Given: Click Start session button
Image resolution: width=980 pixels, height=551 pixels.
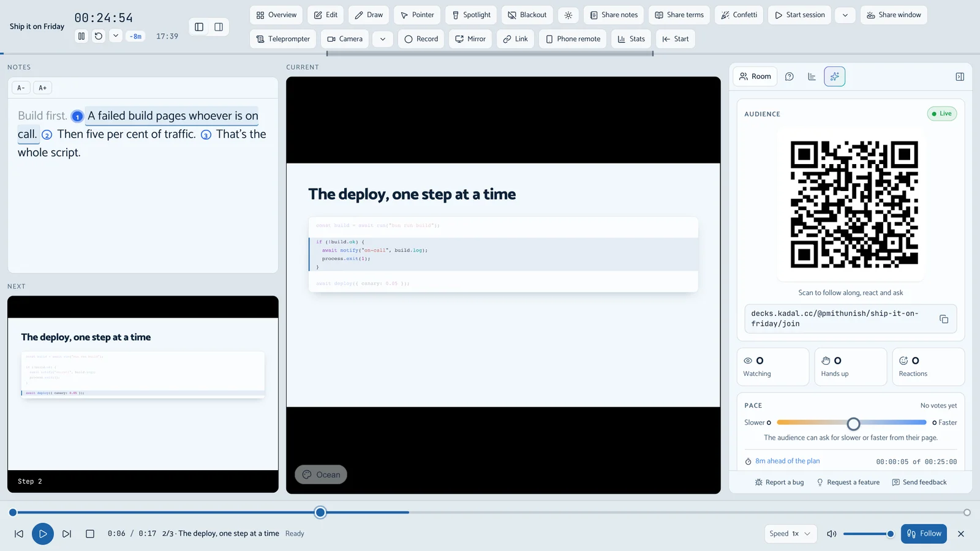Looking at the screenshot, I should coord(799,15).
